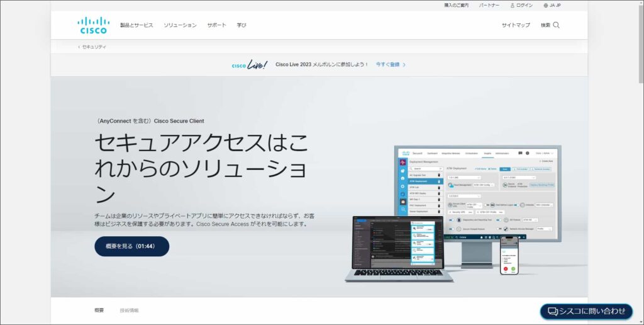Click heading セキュアアクセスはこれからのソリューション
The height and width of the screenshot is (325, 644).
[x=201, y=168]
